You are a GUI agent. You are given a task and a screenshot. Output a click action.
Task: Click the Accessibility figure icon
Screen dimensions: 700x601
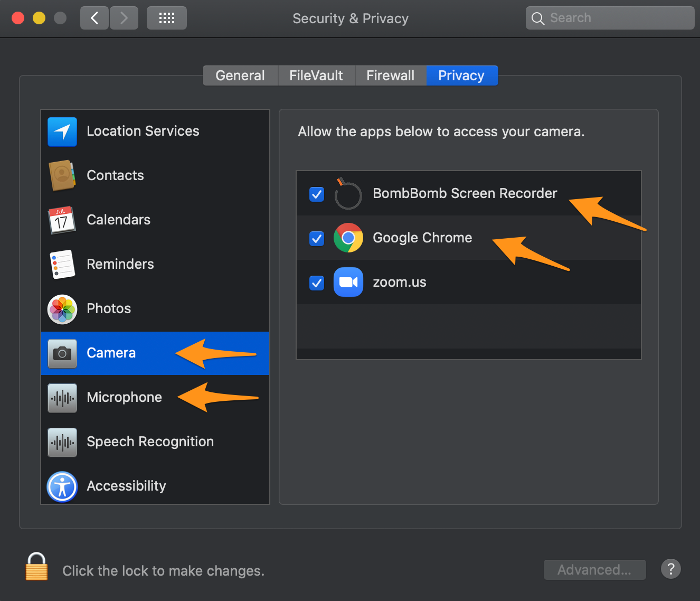(62, 486)
